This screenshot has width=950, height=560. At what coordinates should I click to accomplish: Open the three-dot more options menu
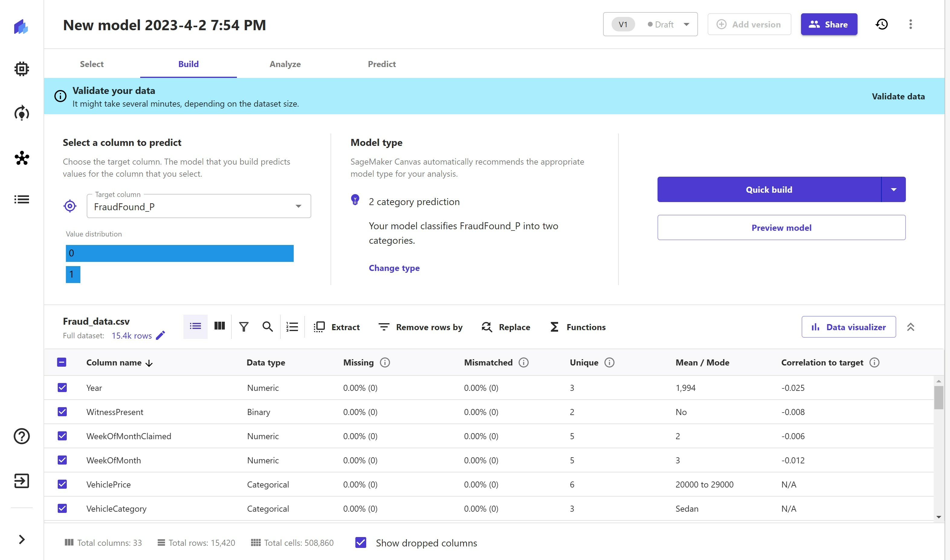[x=910, y=24]
